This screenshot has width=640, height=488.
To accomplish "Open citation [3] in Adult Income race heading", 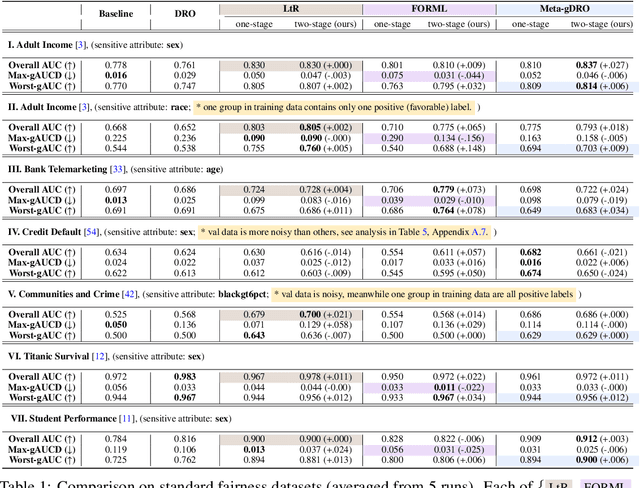I will [x=89, y=105].
